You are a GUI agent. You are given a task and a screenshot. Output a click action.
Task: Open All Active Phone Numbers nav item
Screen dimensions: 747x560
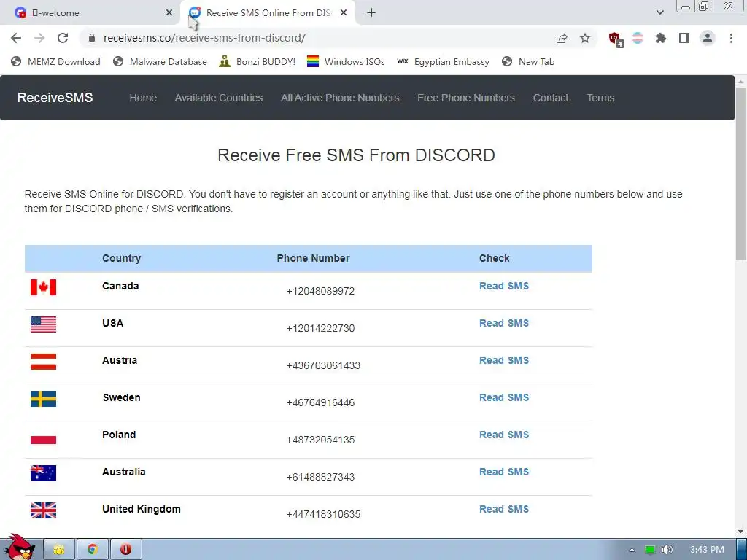tap(340, 98)
